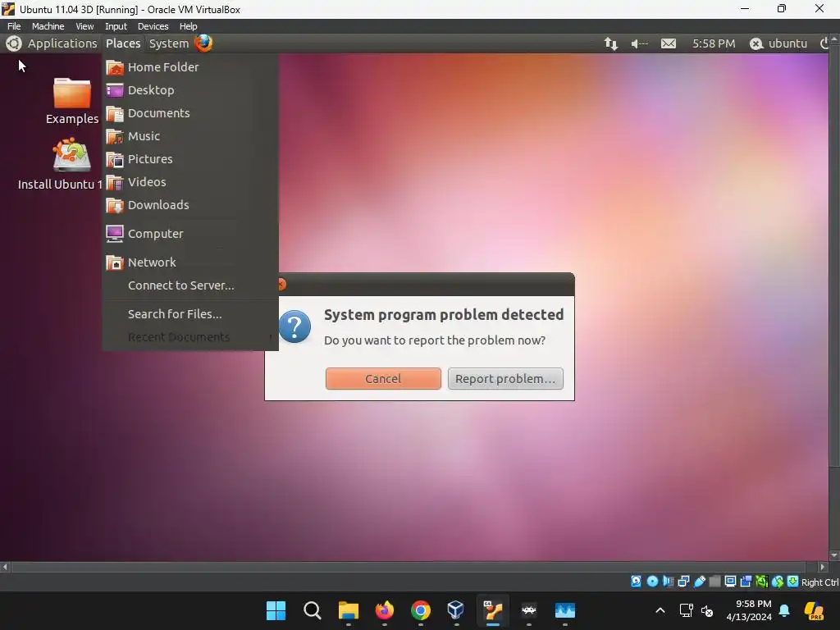Click the optical disc status icon
The height and width of the screenshot is (630, 840).
pyautogui.click(x=652, y=582)
